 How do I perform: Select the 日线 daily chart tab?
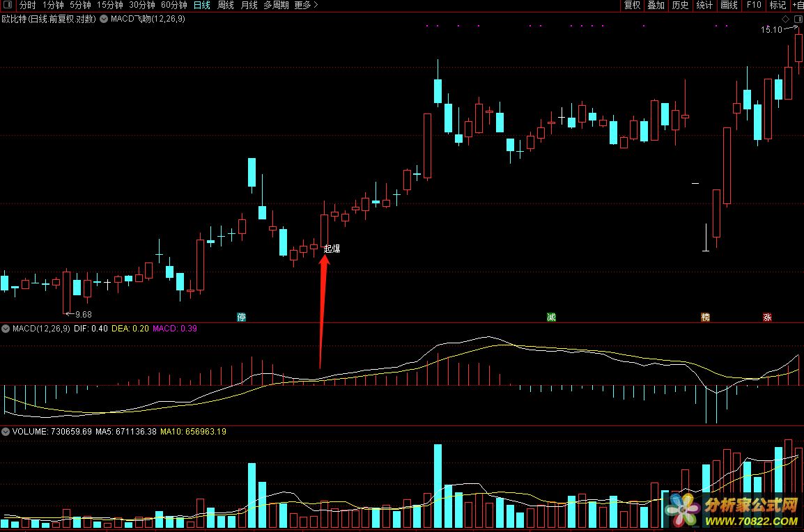click(x=202, y=5)
